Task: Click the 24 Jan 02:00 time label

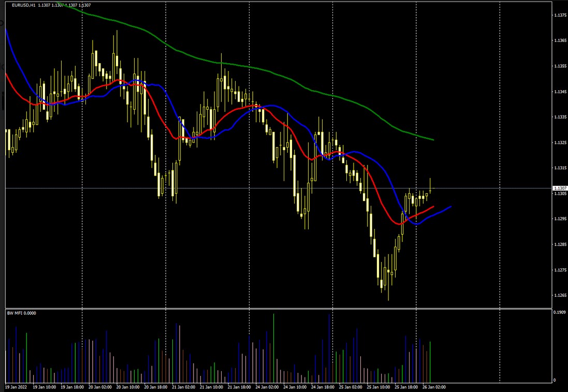Action: [x=267, y=387]
